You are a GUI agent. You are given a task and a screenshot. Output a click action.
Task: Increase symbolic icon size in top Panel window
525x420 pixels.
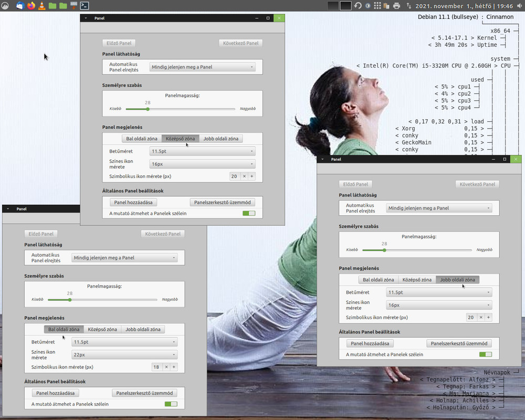pos(252,176)
